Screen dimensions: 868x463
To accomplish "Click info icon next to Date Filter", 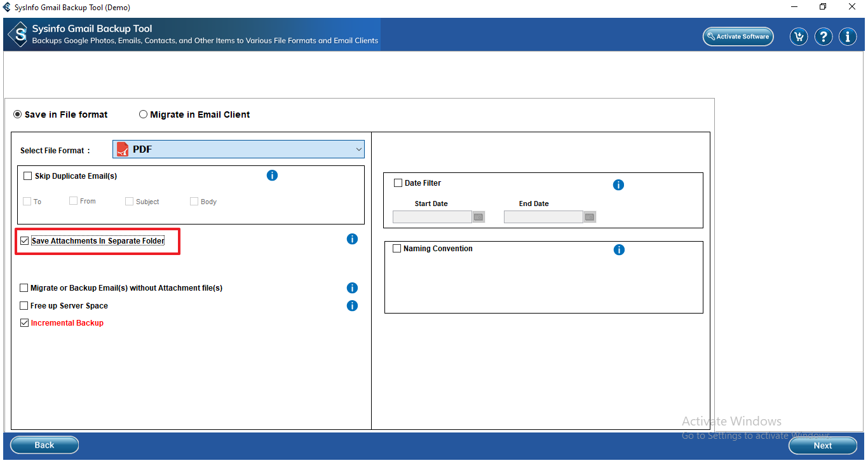I will tap(618, 185).
